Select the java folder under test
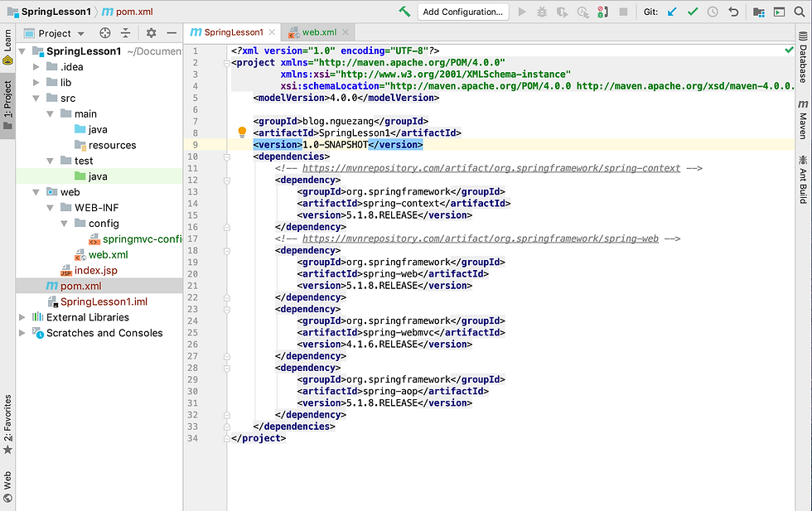The image size is (812, 511). 91,176
